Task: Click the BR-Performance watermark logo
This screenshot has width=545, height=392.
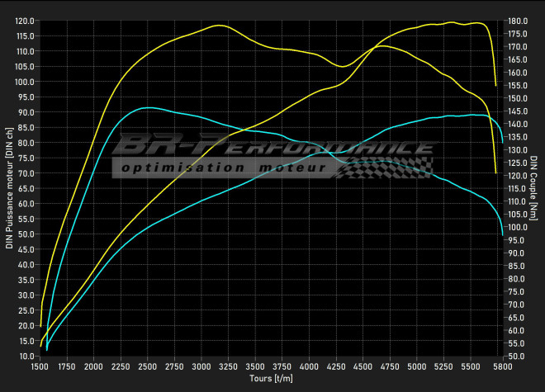Action: click(272, 148)
